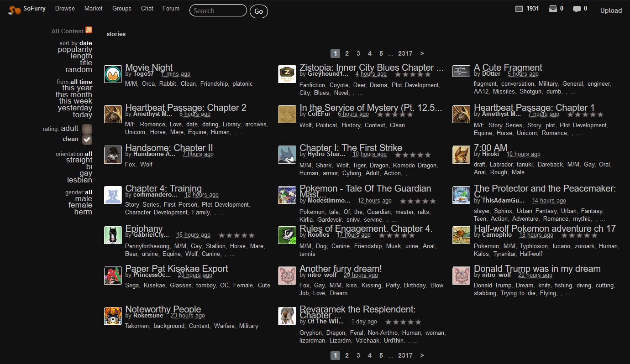Open the Groups menu
The width and height of the screenshot is (630, 364).
point(121,8)
